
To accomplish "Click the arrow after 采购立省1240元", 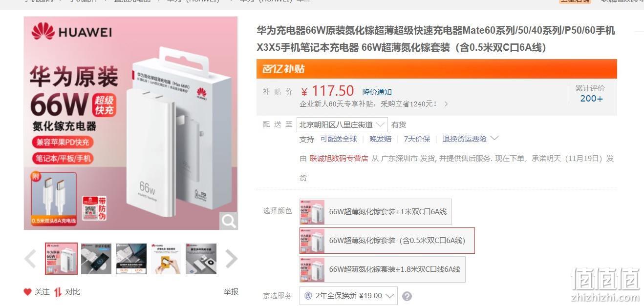I will (446, 104).
